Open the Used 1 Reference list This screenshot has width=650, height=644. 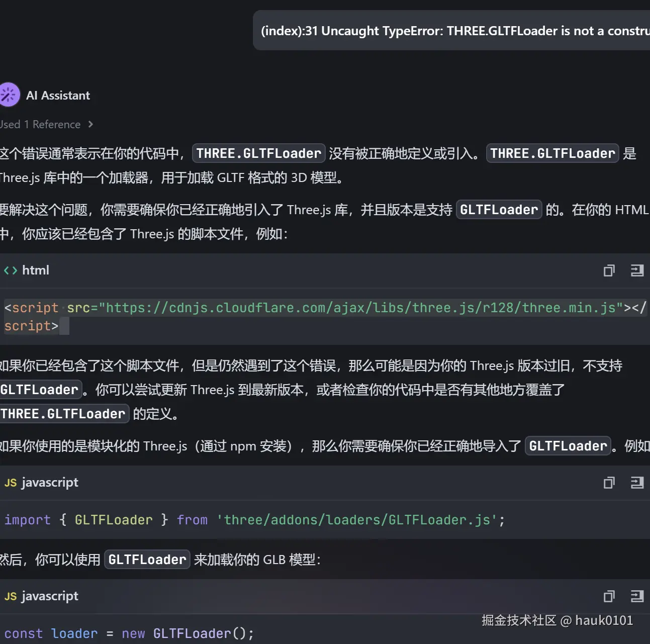pyautogui.click(x=40, y=124)
